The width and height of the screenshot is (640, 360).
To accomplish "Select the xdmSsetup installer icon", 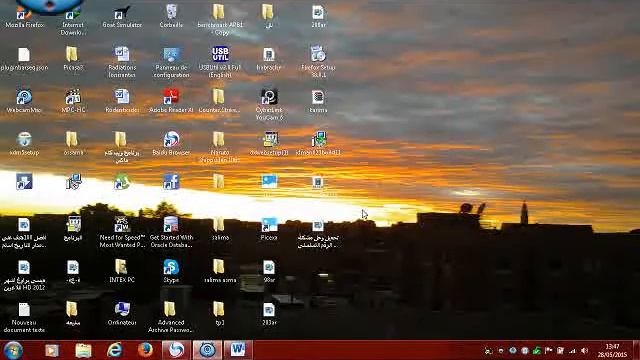I will point(24,144).
